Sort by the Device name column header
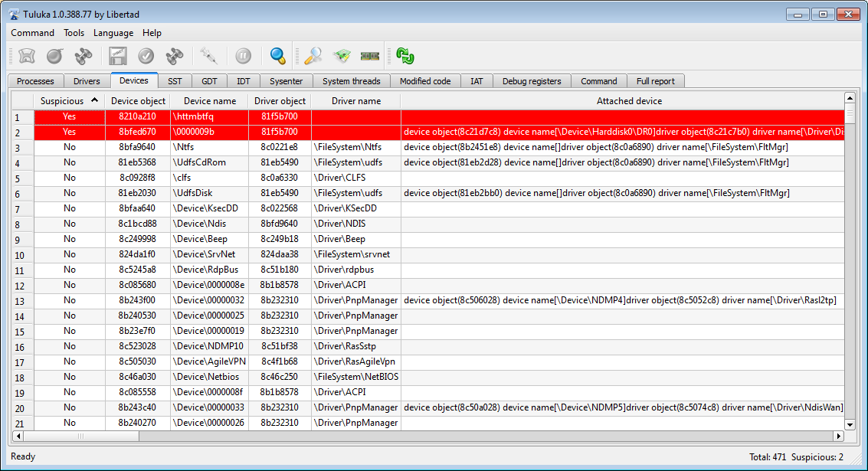Image resolution: width=868 pixels, height=471 pixels. 210,101
